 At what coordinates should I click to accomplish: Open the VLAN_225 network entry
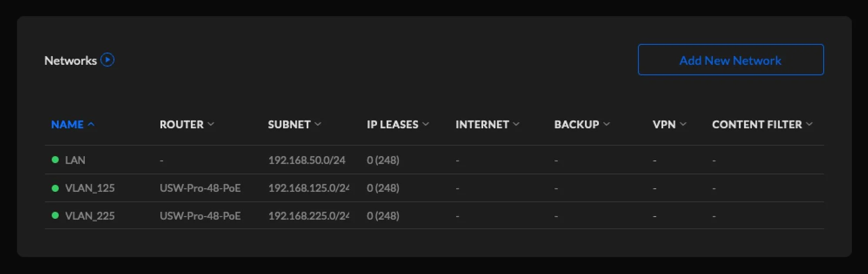90,216
